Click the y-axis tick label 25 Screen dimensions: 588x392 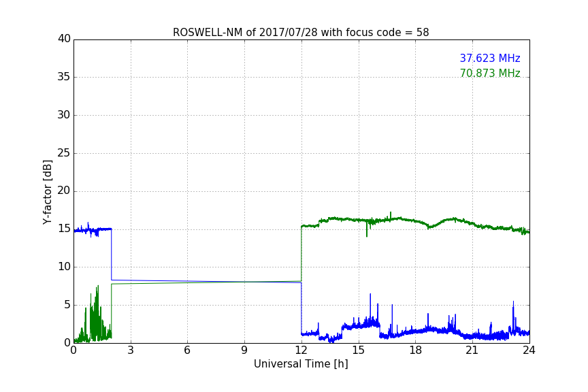[64, 153]
